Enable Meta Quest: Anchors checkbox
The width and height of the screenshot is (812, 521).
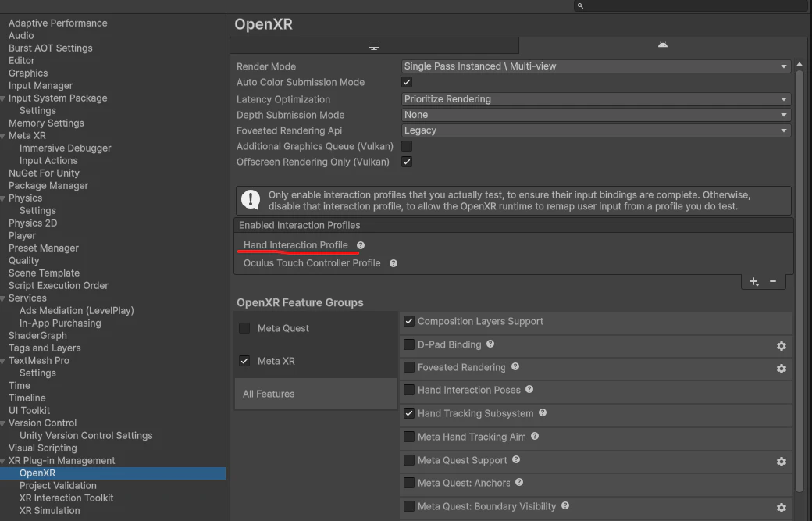pos(409,483)
